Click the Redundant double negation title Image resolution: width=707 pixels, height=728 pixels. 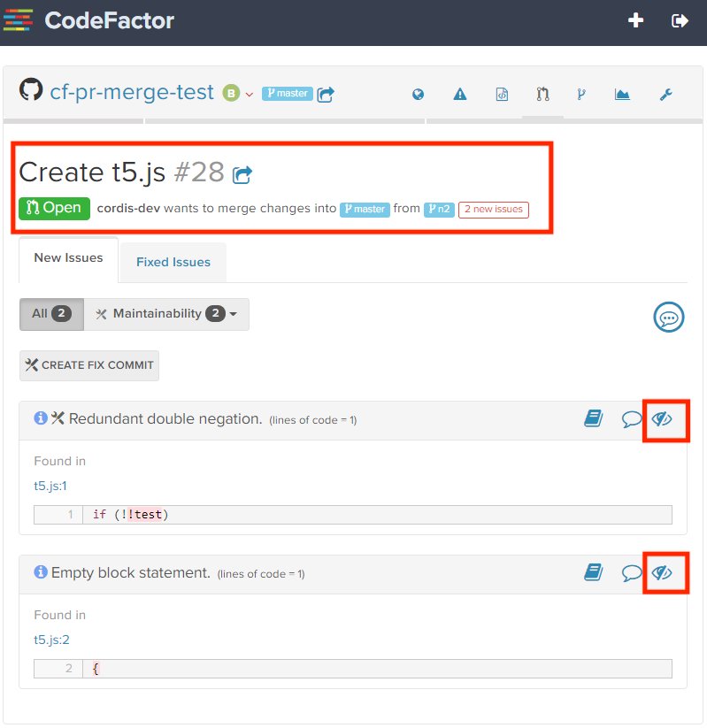[x=165, y=418]
